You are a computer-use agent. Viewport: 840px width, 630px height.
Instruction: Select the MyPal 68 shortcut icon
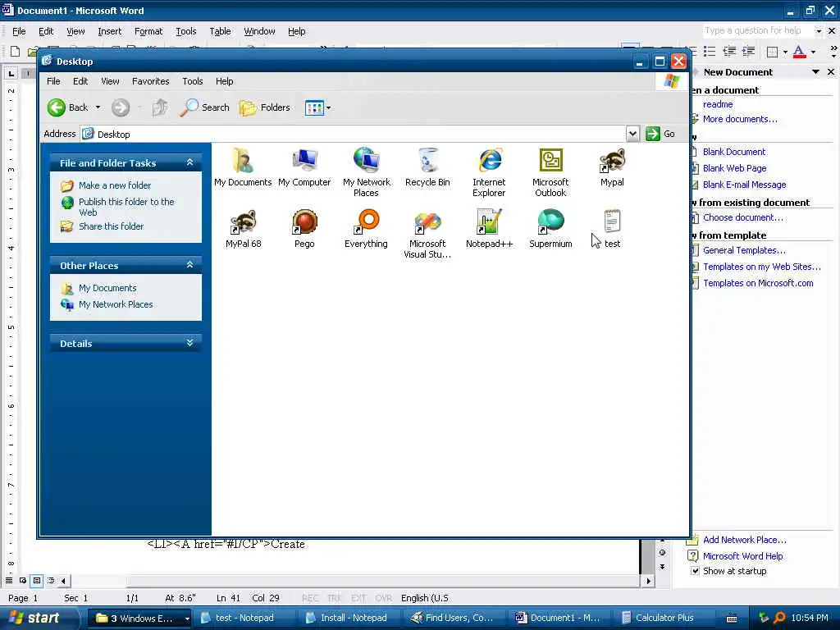(243, 230)
